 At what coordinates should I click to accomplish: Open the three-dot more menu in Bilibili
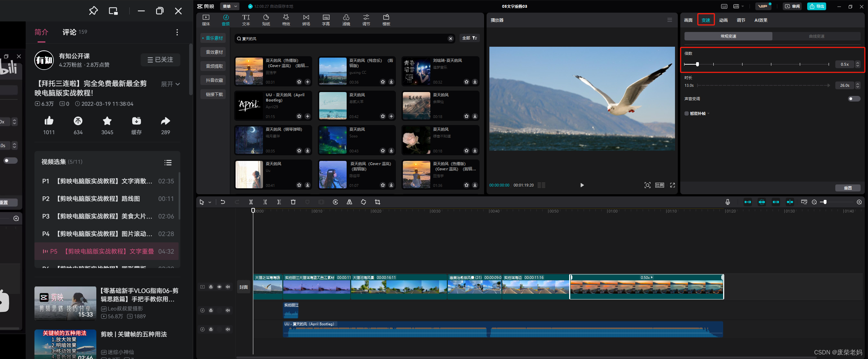coord(177,32)
